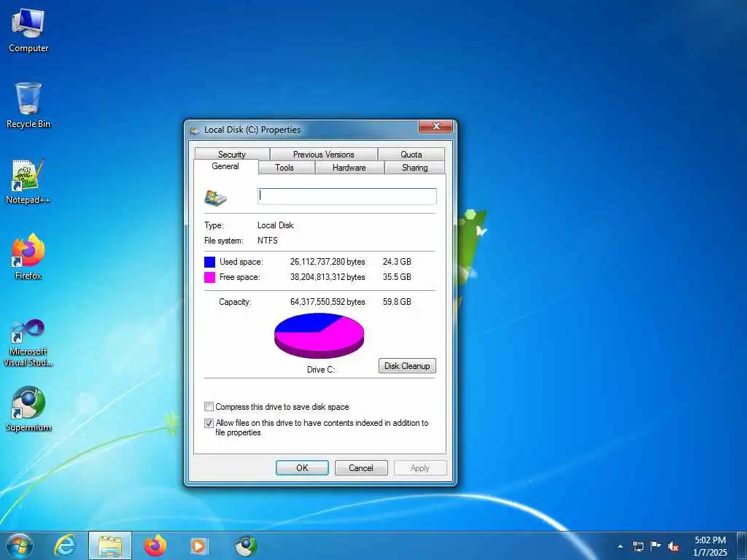Switch to the Security tab
This screenshot has height=560, width=747.
tap(232, 155)
